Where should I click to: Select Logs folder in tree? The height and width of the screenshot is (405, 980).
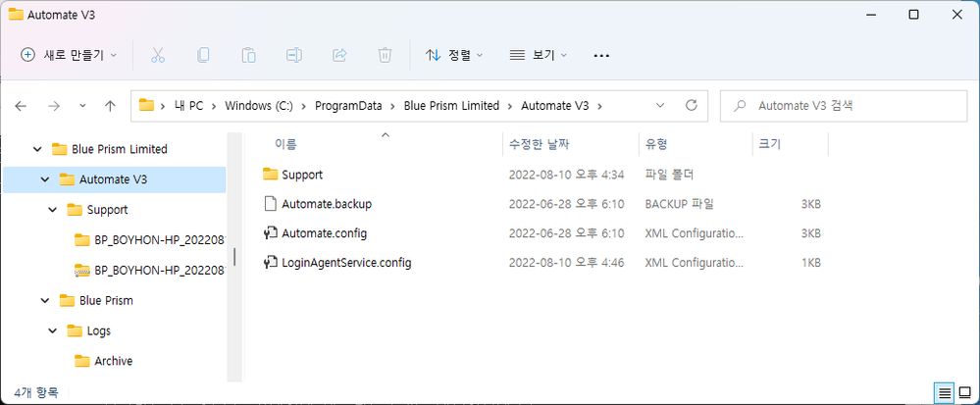click(99, 330)
